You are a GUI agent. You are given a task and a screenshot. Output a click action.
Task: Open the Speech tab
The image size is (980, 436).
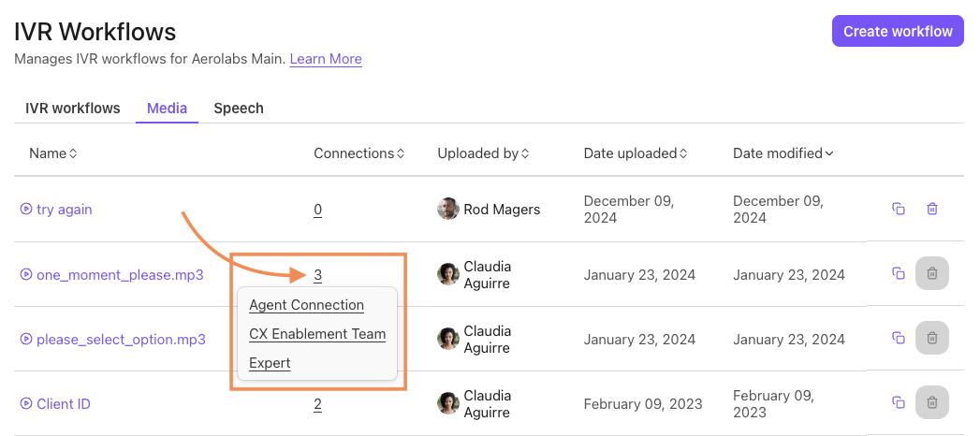click(x=239, y=109)
